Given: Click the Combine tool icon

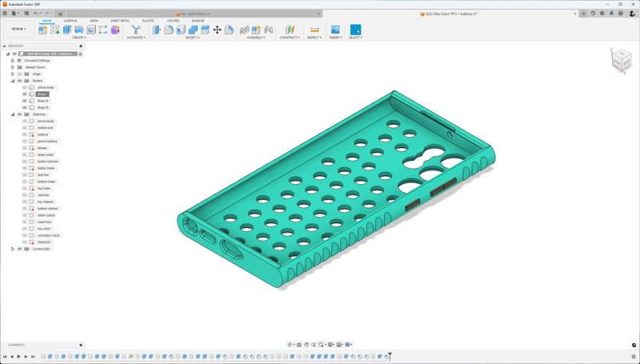Looking at the screenshot, I should pyautogui.click(x=193, y=30).
